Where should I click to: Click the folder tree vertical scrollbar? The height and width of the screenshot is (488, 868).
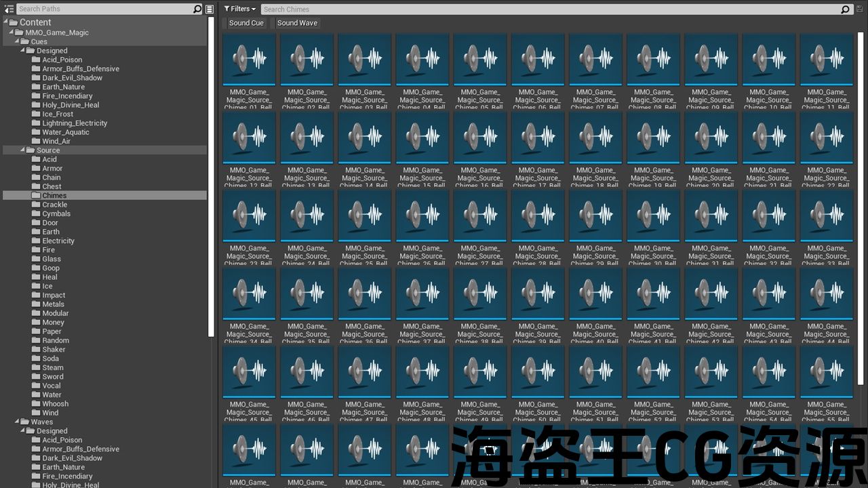[x=211, y=176]
